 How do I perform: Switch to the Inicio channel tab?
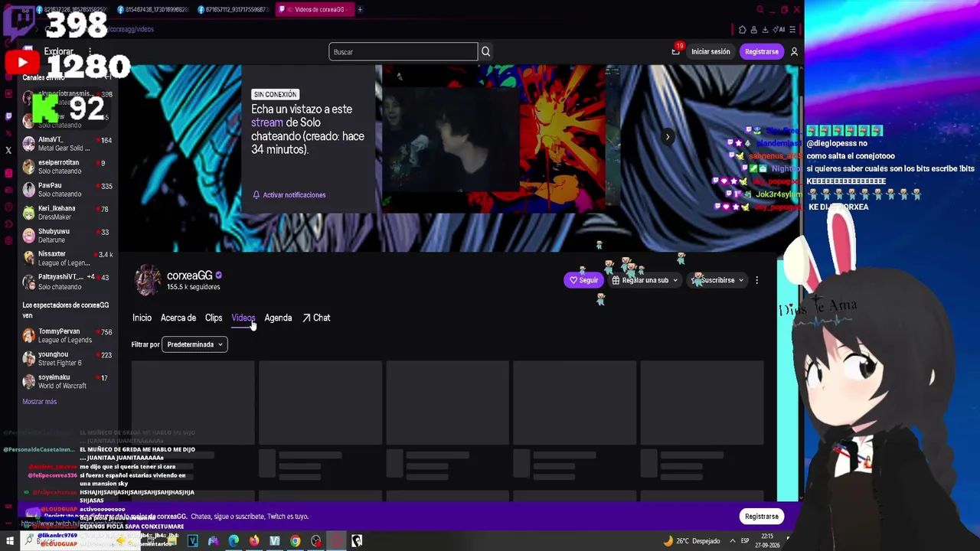(142, 318)
